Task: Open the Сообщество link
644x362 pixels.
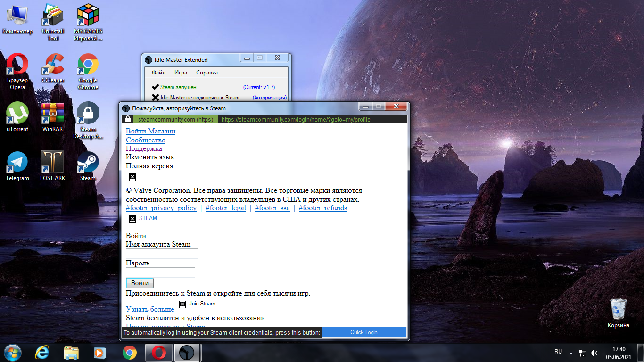Action: click(146, 140)
